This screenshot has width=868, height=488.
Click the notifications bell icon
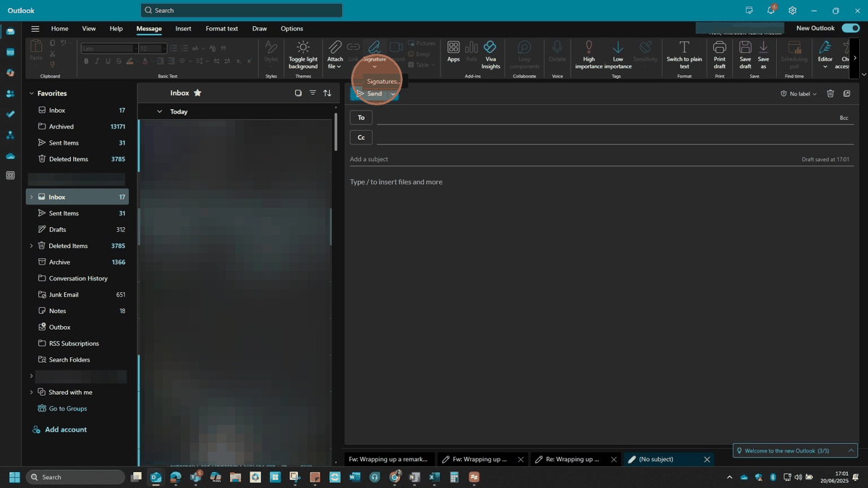[771, 10]
